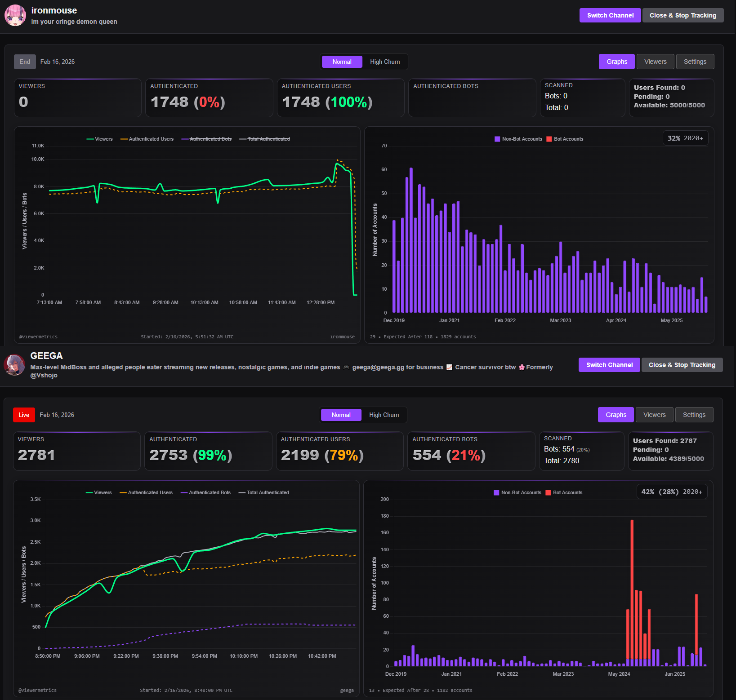The image size is (736, 700).
Task: Click Available: 4389/5000 in GEEGA panel
Action: (x=668, y=459)
